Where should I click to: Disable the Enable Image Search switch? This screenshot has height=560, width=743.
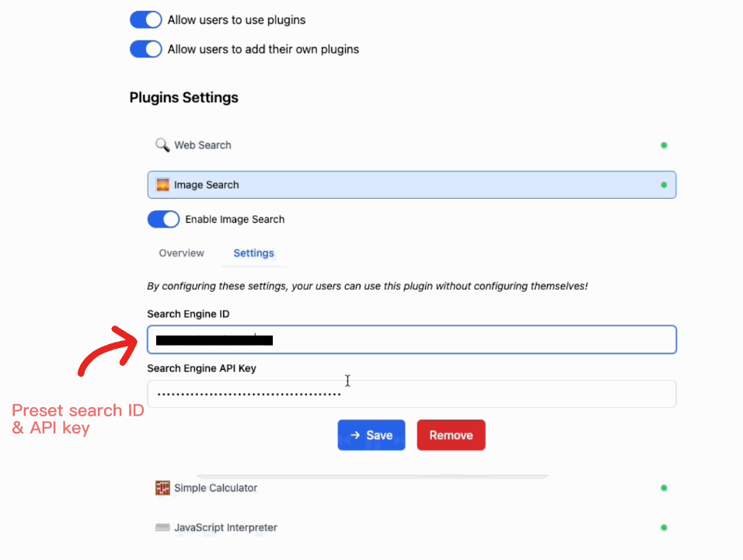click(x=163, y=219)
